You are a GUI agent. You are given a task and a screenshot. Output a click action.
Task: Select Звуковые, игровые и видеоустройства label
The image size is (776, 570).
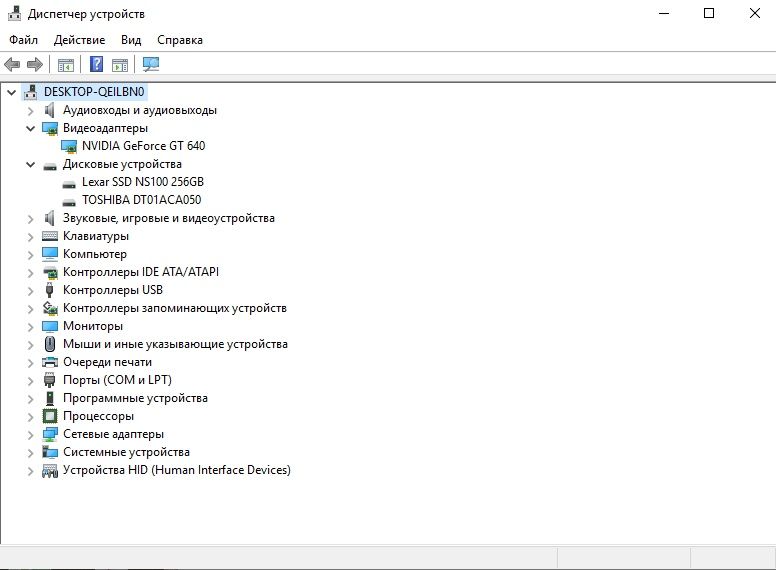point(169,218)
